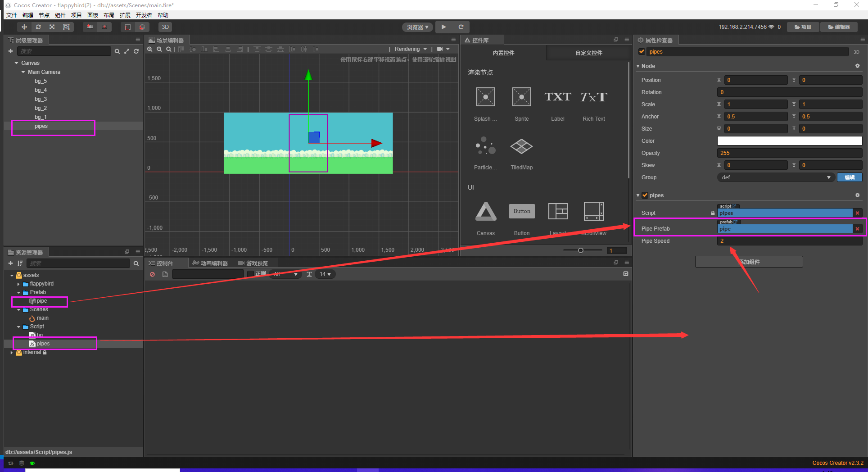Open the console font size 14 dropdown
The width and height of the screenshot is (868, 472).
tap(325, 274)
